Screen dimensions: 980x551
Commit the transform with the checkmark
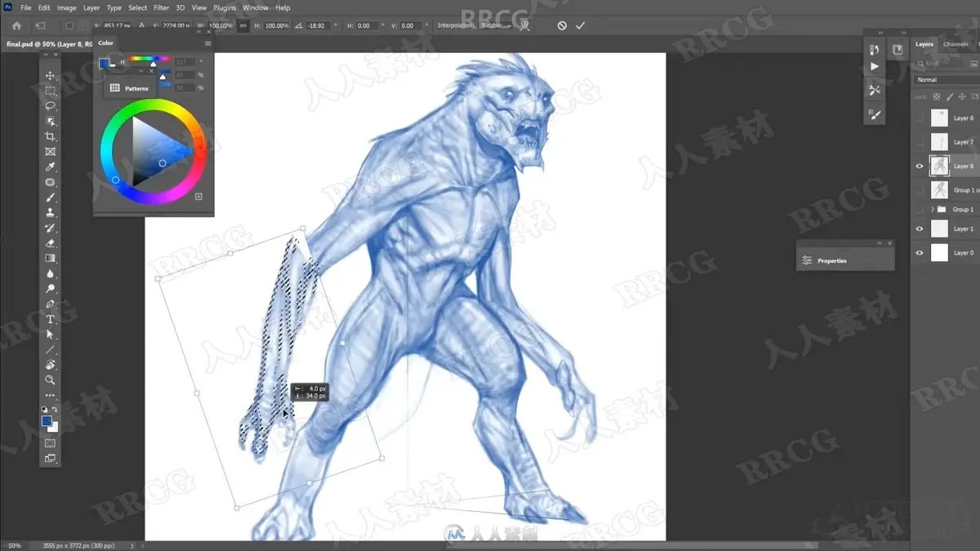[x=580, y=25]
